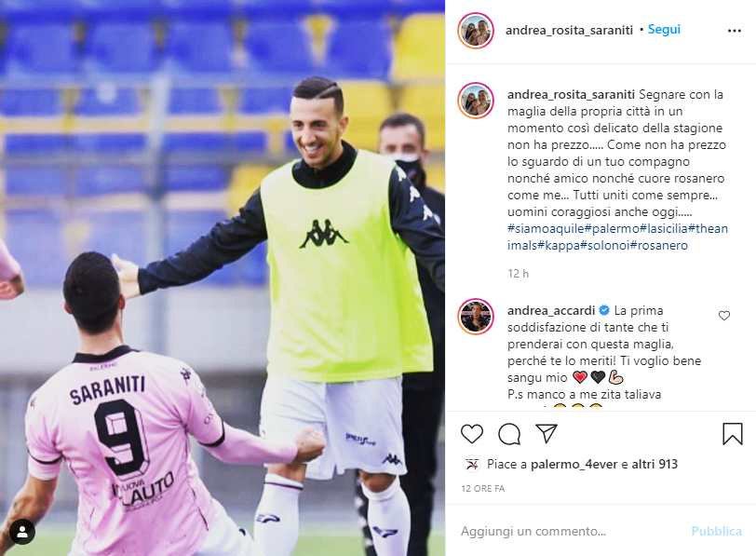Show tagged people icon on photo
This screenshot has width=756, height=556.
click(22, 532)
